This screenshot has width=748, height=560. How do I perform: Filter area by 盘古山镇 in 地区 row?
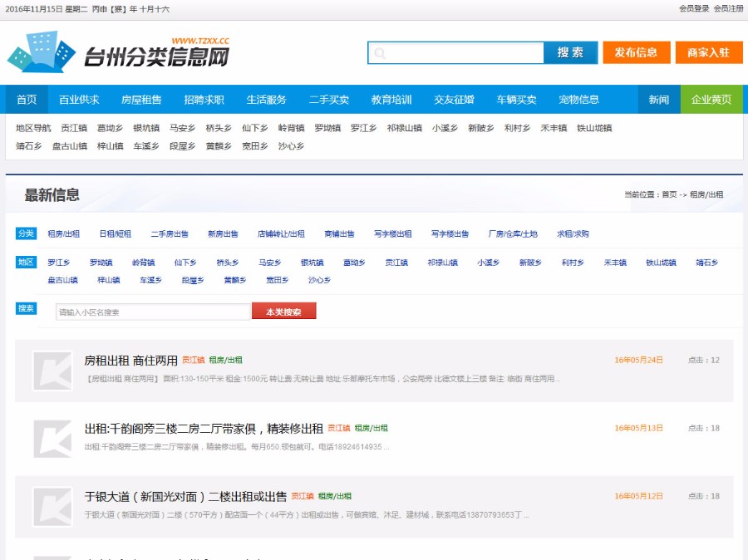coord(63,280)
